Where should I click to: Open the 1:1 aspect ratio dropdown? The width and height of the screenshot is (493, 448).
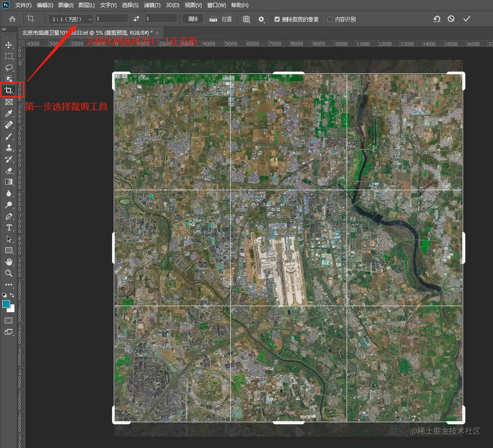coord(71,19)
